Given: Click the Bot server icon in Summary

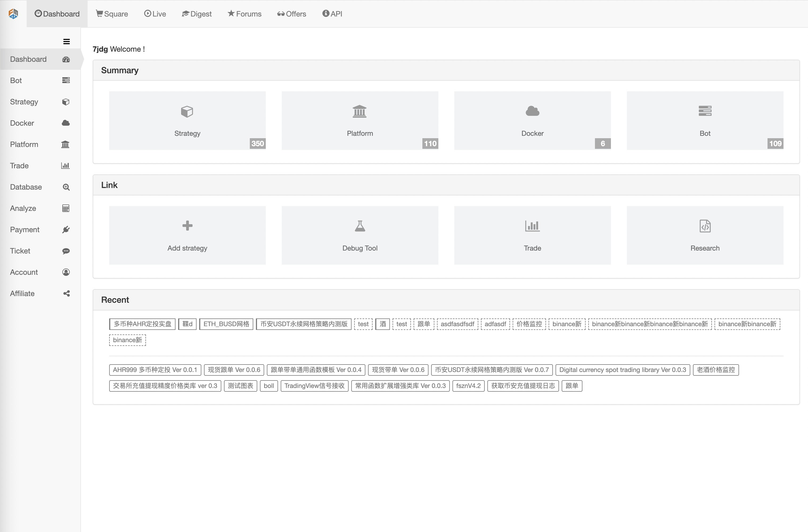Looking at the screenshot, I should 705,111.
